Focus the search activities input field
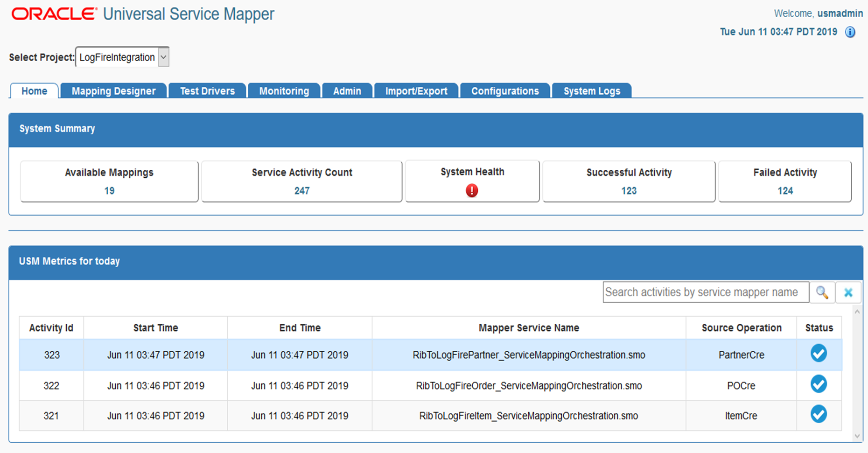The width and height of the screenshot is (868, 453). pos(706,293)
